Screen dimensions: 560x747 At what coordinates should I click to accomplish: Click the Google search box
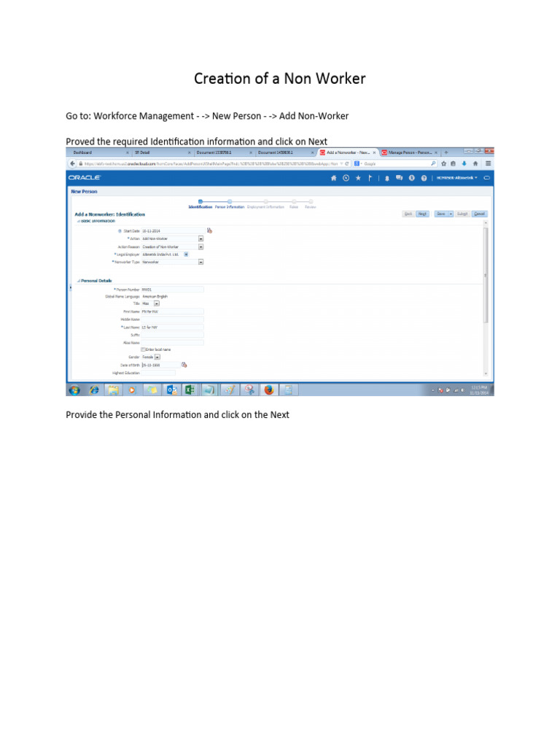tap(395, 163)
